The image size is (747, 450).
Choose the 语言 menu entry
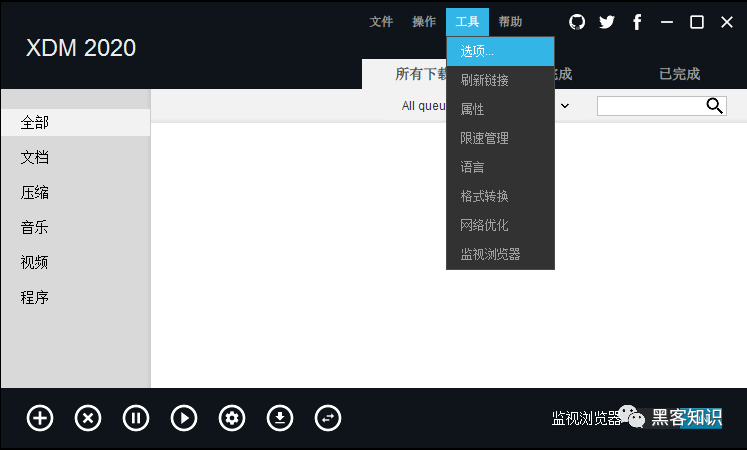[500, 167]
